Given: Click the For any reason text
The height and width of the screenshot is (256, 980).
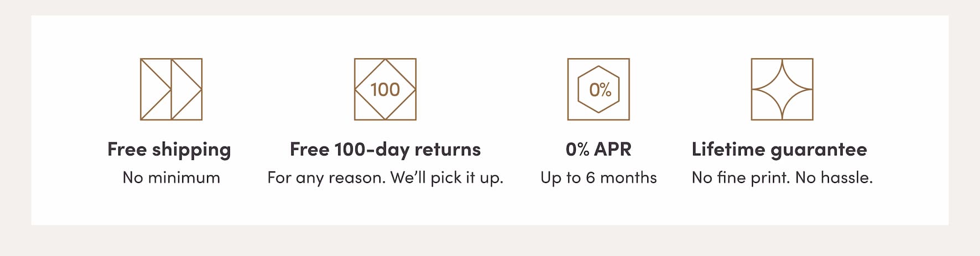Looking at the screenshot, I should pyautogui.click(x=326, y=178).
